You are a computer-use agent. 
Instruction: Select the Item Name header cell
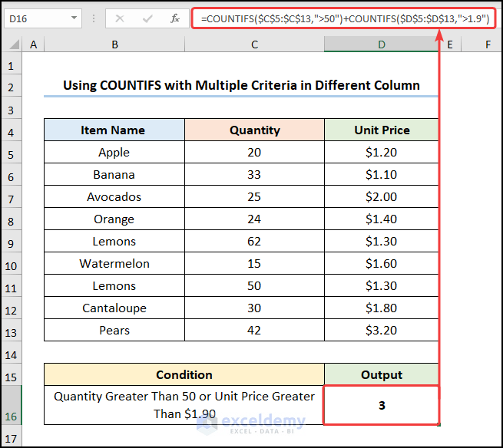[114, 130]
